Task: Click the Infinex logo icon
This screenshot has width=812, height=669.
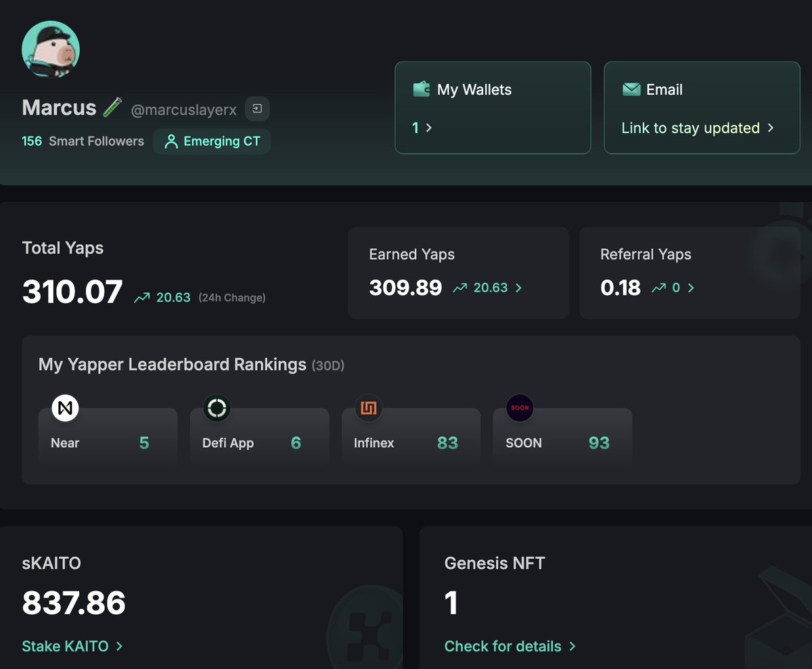Action: pos(369,408)
